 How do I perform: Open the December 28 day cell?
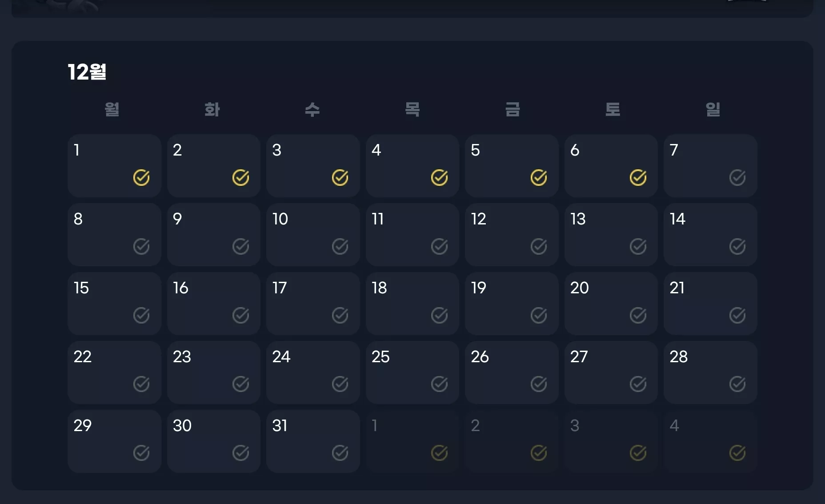click(710, 372)
